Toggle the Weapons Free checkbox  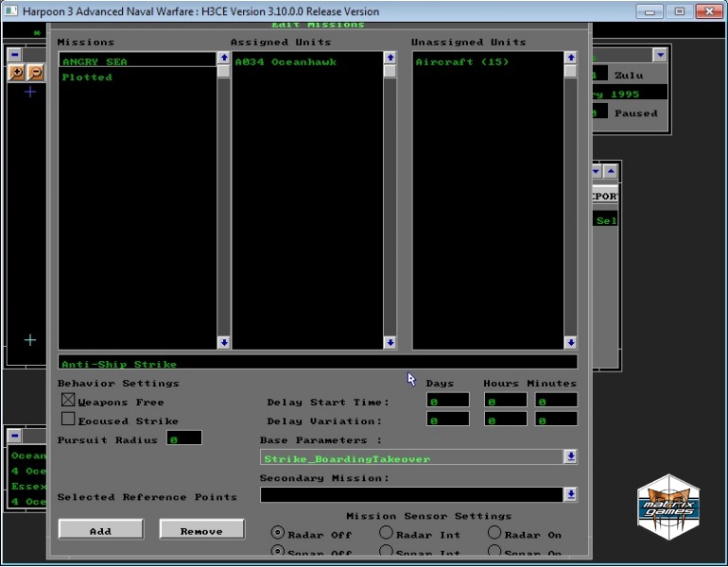[68, 401]
